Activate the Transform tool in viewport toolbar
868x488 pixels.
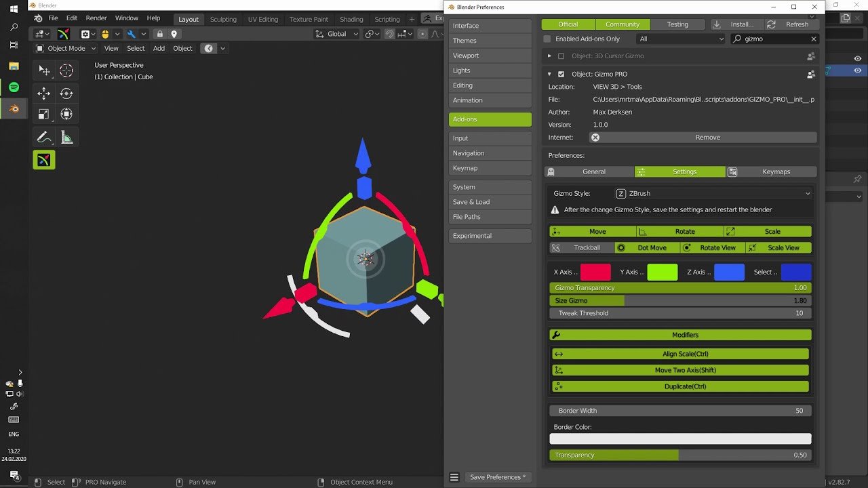(x=66, y=114)
